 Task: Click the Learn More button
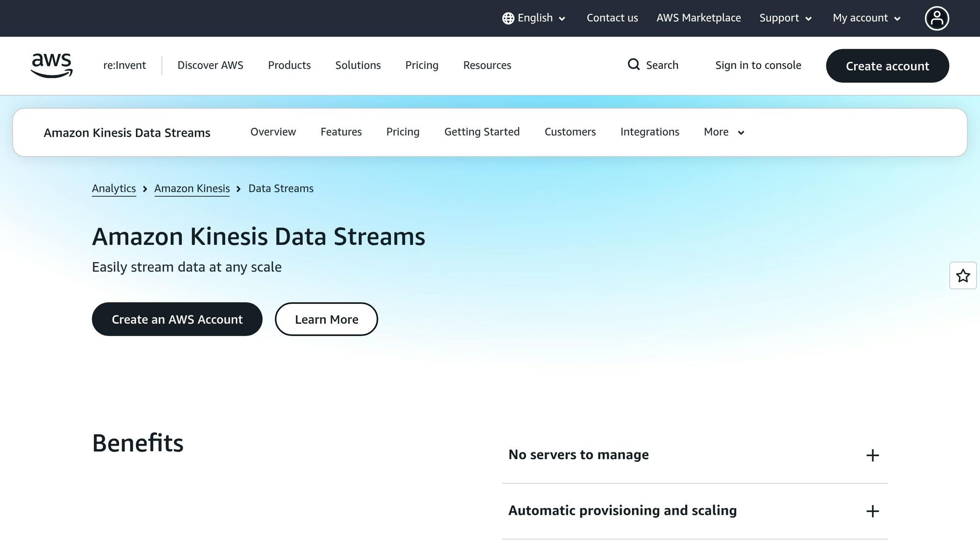326,319
